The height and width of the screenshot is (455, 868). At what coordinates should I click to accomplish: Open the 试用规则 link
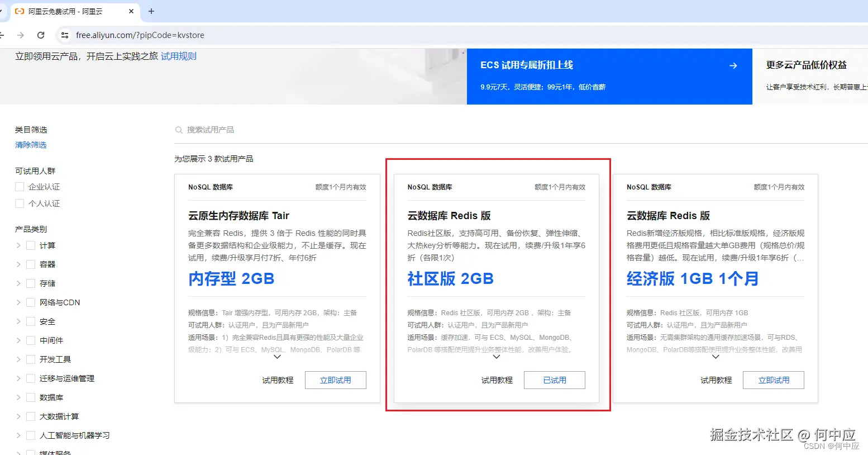(x=178, y=55)
